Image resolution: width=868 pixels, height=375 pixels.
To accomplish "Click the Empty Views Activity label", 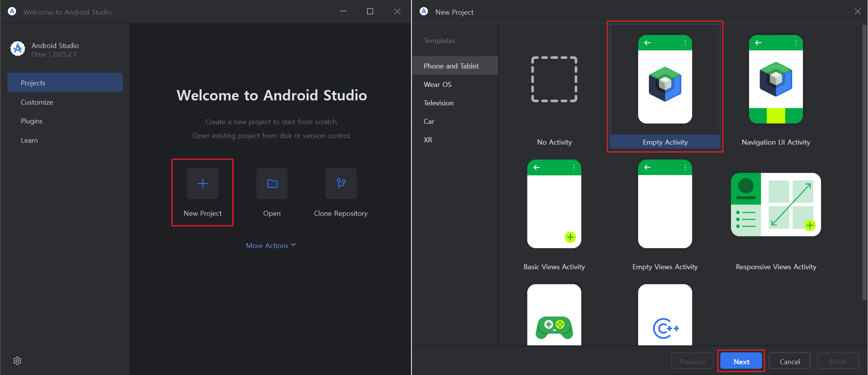I will coord(665,267).
